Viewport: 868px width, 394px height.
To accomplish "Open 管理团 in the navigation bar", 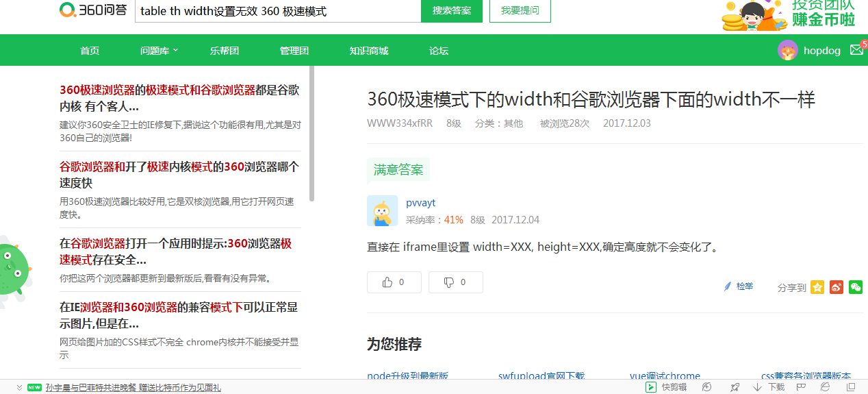I will pos(294,50).
